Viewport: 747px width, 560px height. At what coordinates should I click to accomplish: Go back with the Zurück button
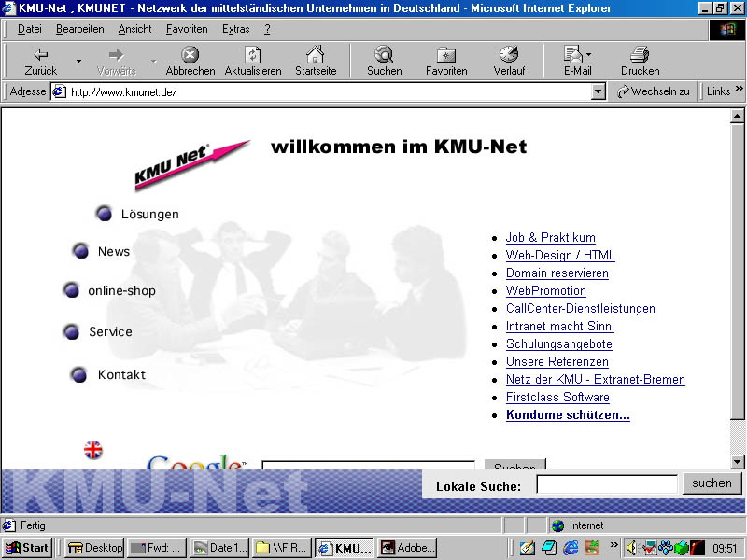(x=40, y=61)
